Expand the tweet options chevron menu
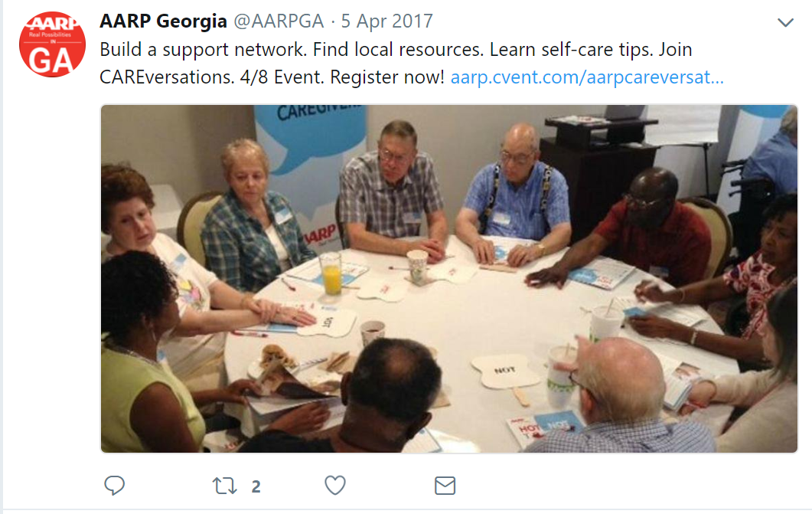Viewport: 812px width, 514px height. pyautogui.click(x=785, y=22)
